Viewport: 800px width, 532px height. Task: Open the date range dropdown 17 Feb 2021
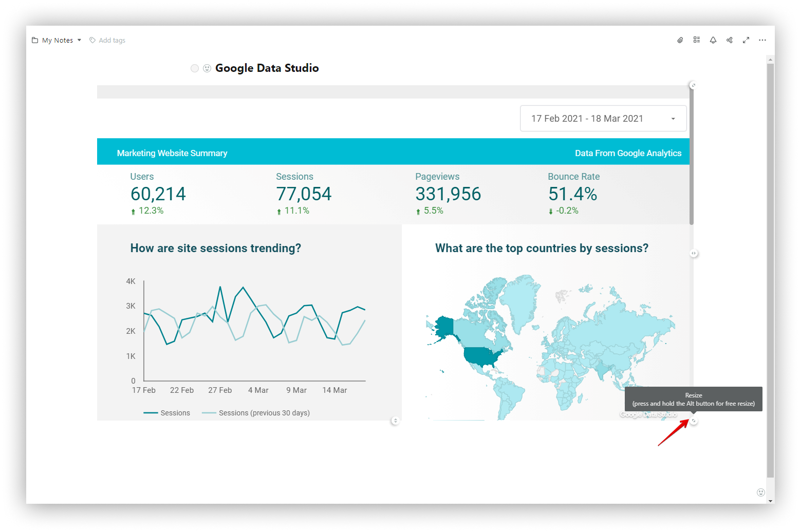(x=603, y=119)
